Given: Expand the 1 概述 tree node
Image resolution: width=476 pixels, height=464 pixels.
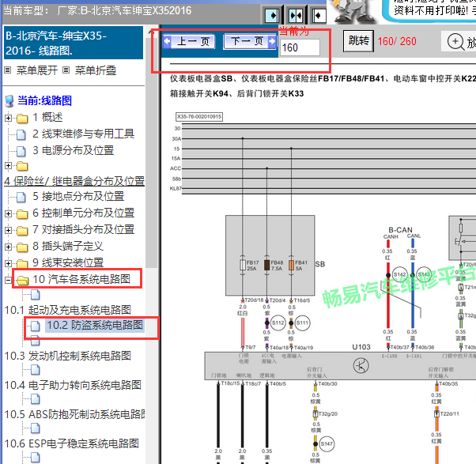Looking at the screenshot, I should coord(8,118).
